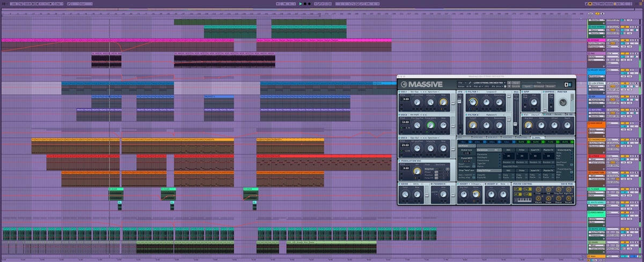
Task: Select the GLOBAL tab in Massive
Action: [537, 137]
